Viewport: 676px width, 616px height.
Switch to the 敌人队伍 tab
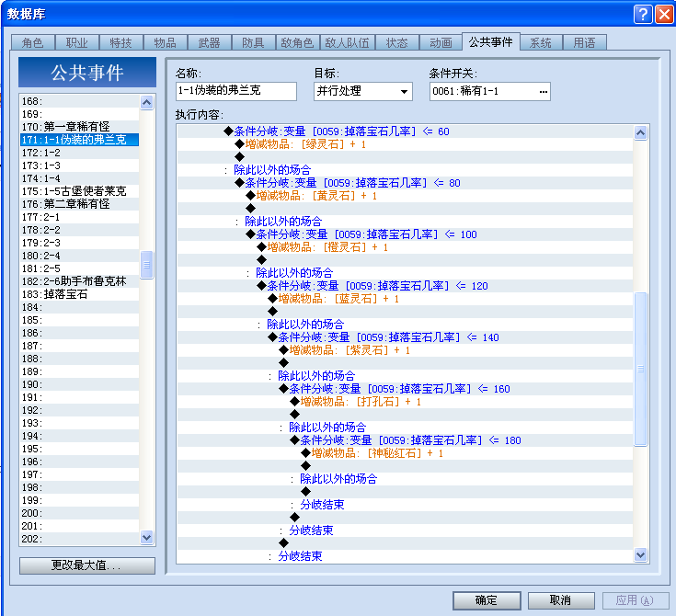pos(347,42)
